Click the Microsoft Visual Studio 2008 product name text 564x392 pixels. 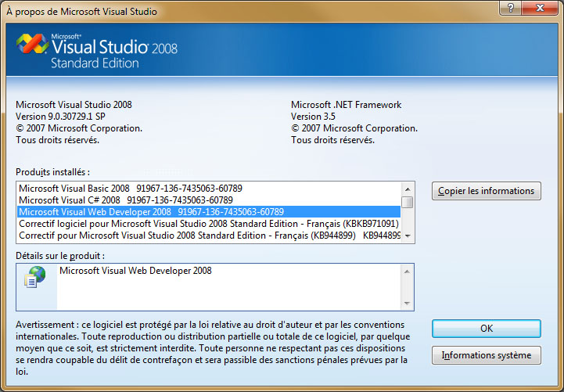point(74,105)
